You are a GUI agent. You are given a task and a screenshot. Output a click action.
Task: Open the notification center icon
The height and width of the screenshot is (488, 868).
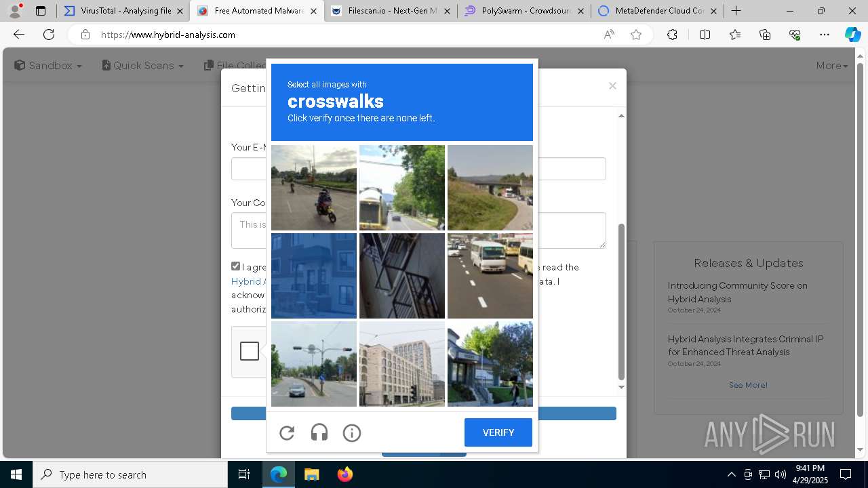846,474
